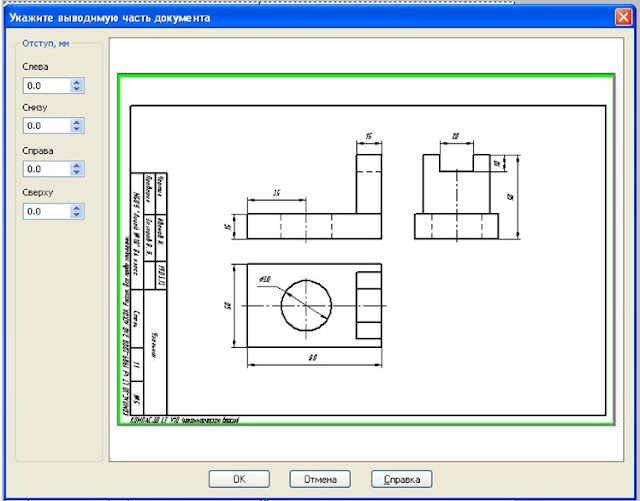Close the dialog with the red X

(623, 17)
